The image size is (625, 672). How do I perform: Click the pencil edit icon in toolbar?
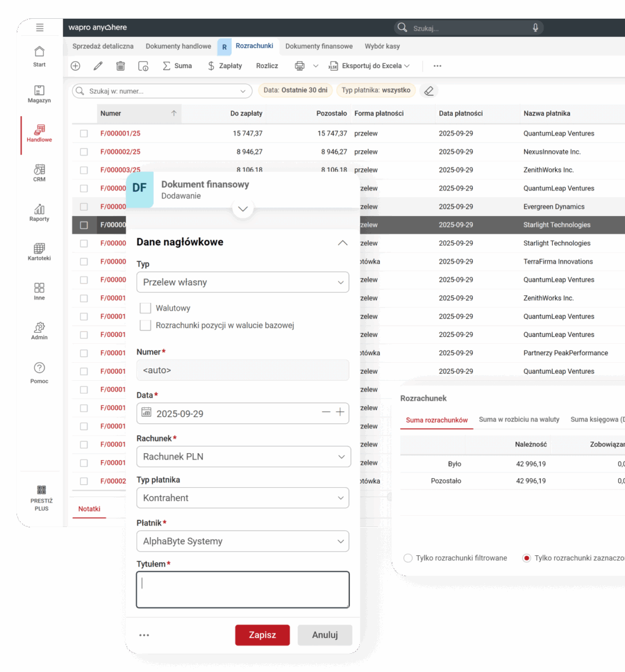pos(98,66)
